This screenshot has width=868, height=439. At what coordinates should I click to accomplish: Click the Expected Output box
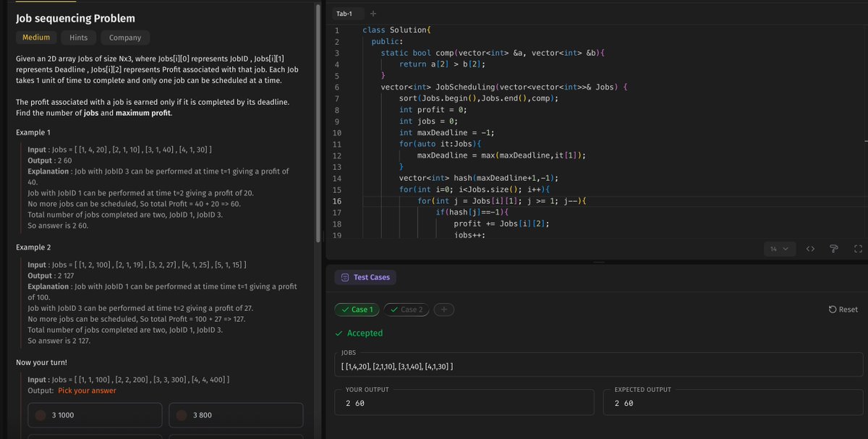coord(734,403)
